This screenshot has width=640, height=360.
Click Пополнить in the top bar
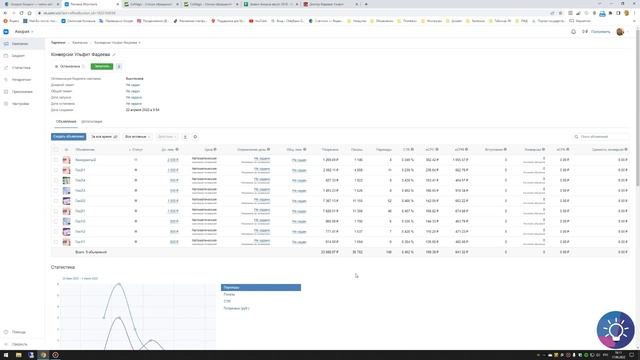pos(600,31)
